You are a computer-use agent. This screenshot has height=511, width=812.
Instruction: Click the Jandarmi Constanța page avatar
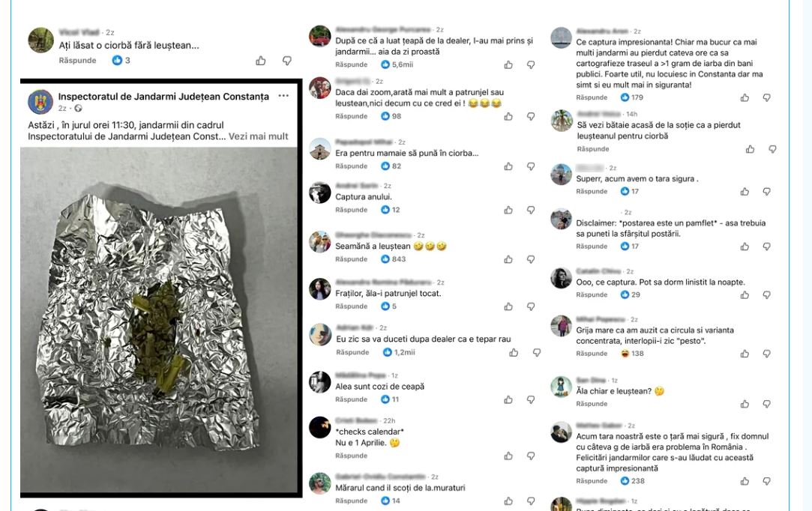point(40,102)
